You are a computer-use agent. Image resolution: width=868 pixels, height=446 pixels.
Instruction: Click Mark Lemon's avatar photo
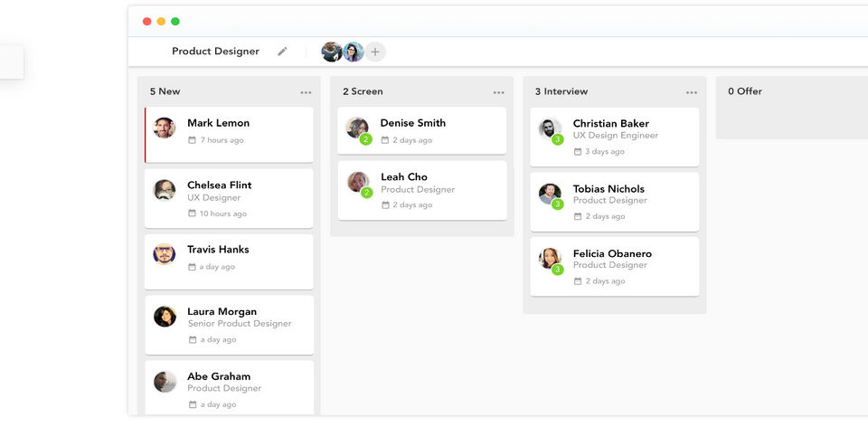tap(165, 128)
